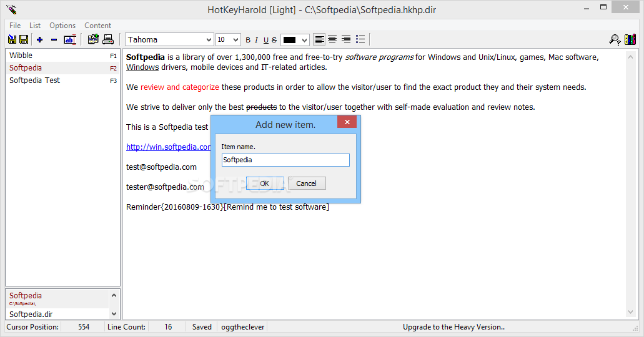Image resolution: width=644 pixels, height=337 pixels.
Task: Click the save floppy disk icon
Action: pyautogui.click(x=24, y=39)
